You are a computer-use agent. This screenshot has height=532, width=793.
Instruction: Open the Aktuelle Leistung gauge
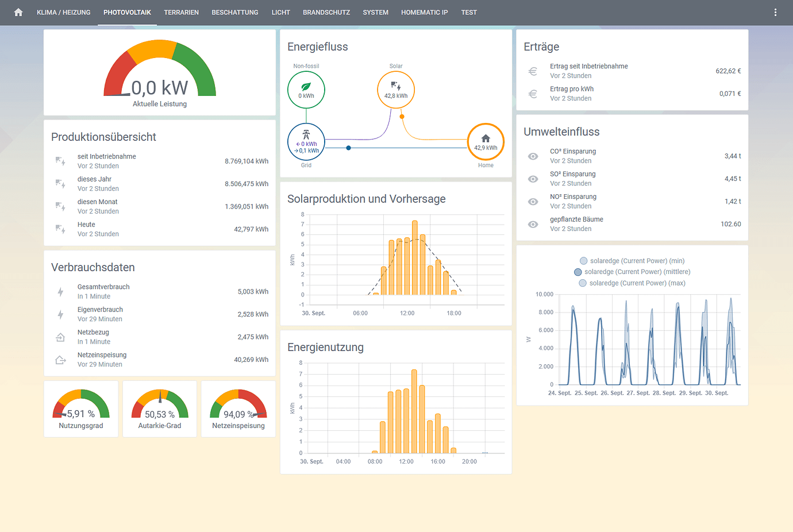[x=160, y=72]
